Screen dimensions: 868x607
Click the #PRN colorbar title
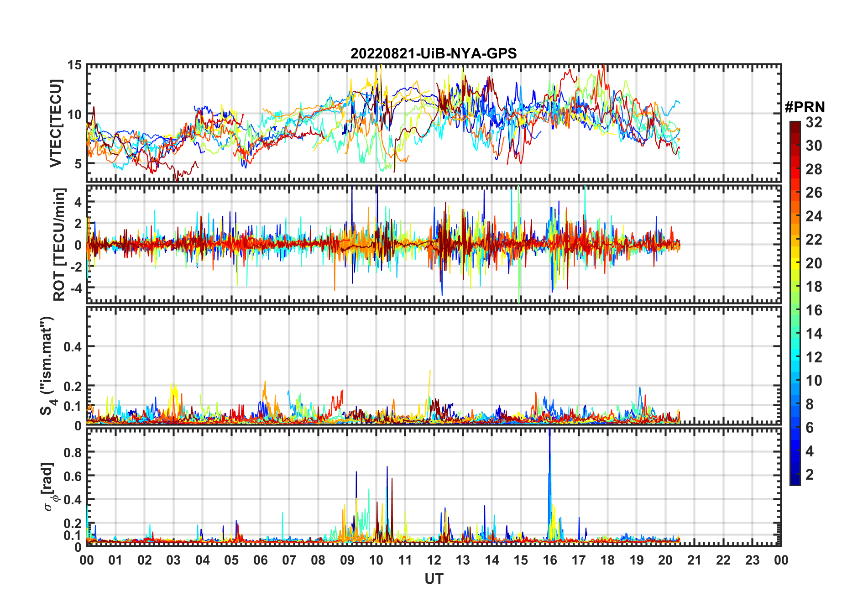pyautogui.click(x=805, y=107)
